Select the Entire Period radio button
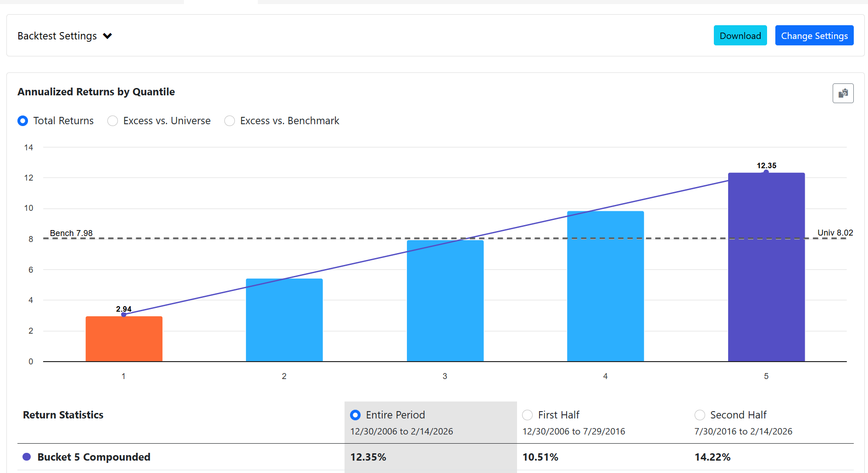This screenshot has width=868, height=473. click(355, 415)
